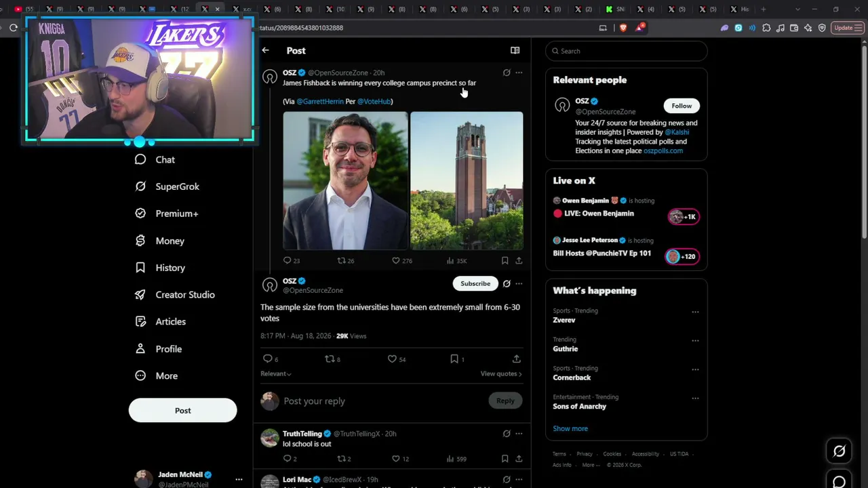Share the James Fishback post
The height and width of the screenshot is (488, 868).
click(x=519, y=260)
